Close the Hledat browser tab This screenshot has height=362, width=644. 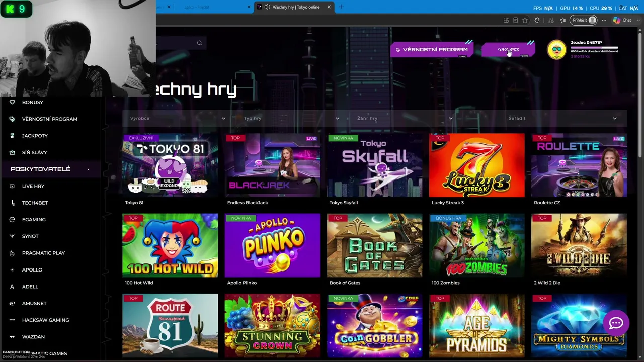point(249,7)
